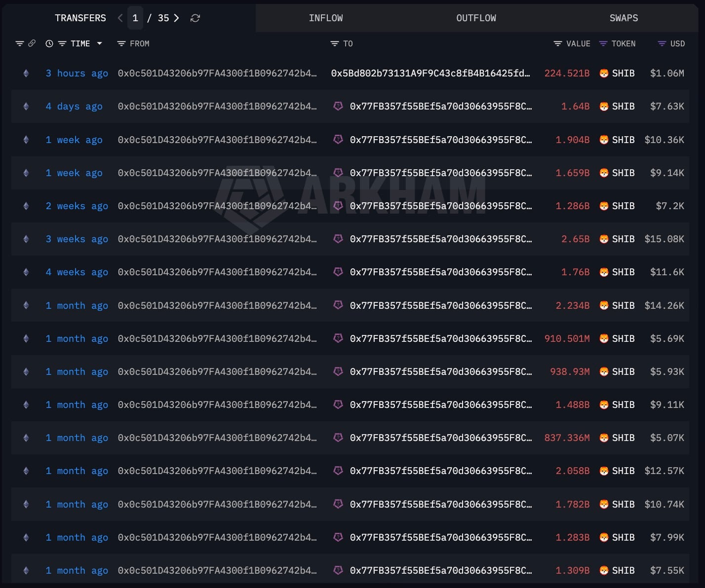Click the 1.64B value
The width and height of the screenshot is (705, 588).
pyautogui.click(x=575, y=107)
